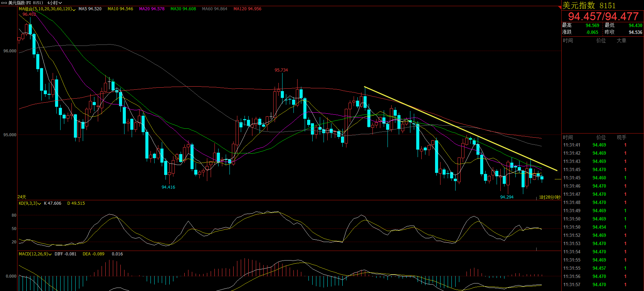Viewport: 644px width, 291px height.
Task: Click the green MA30 94.608 legend
Action: pyautogui.click(x=183, y=9)
